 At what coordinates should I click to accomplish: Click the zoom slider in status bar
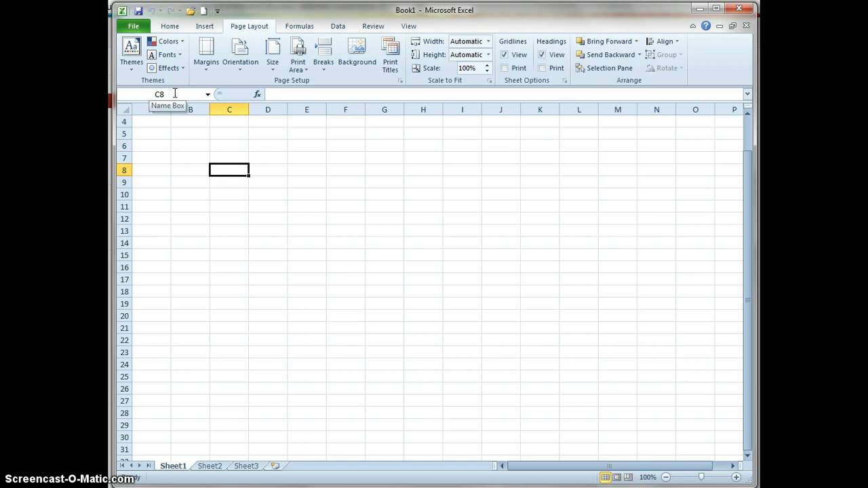coord(701,477)
